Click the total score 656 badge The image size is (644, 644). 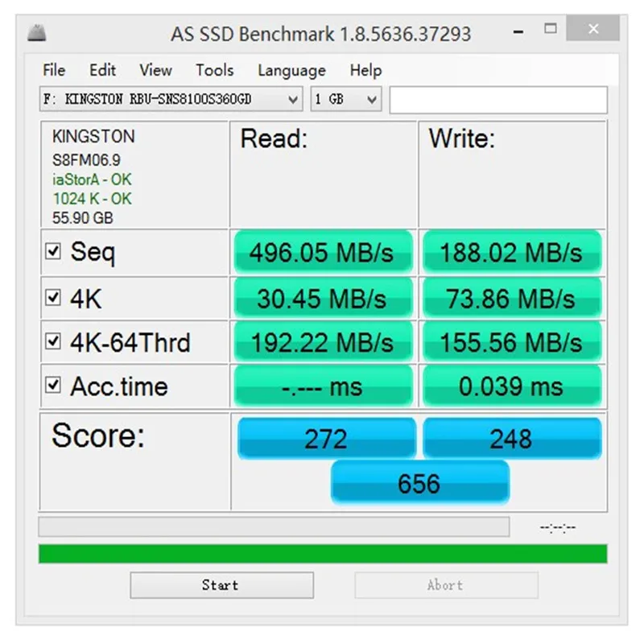pos(420,483)
